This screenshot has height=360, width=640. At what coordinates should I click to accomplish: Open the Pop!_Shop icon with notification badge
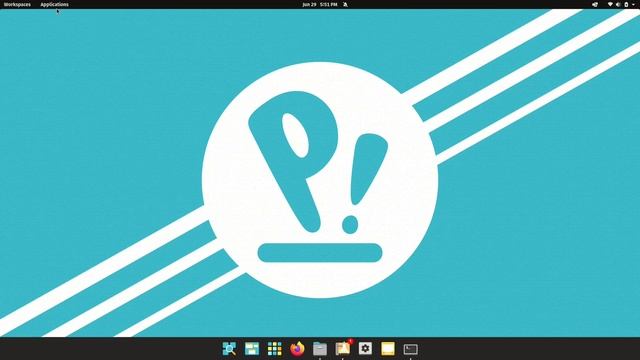[343, 348]
